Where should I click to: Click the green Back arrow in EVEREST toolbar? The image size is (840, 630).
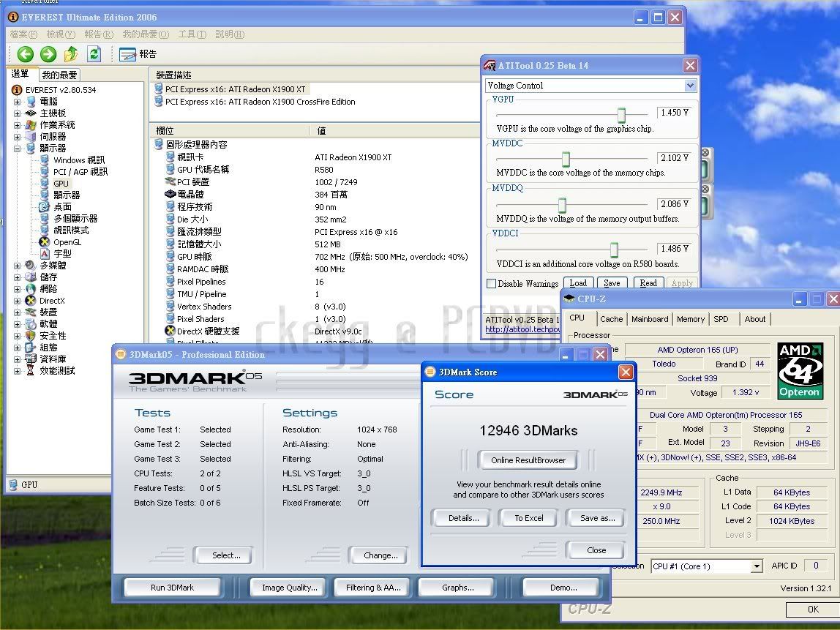[26, 53]
